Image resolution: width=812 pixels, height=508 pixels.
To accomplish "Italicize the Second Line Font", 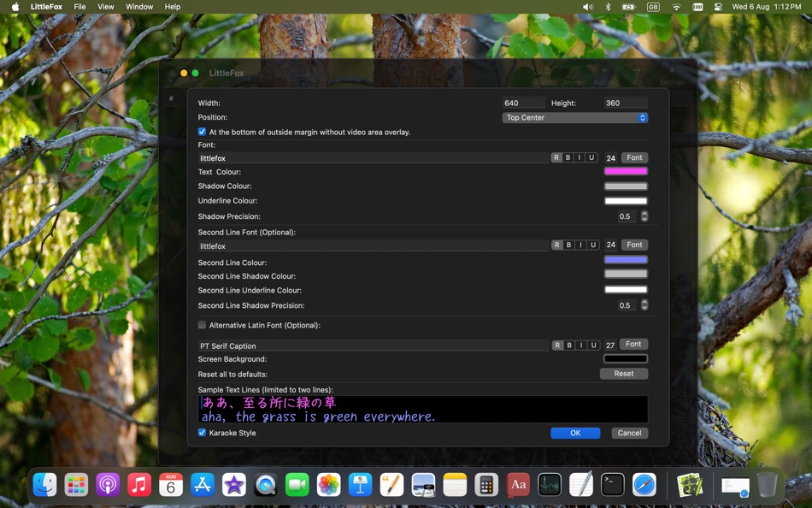I will (580, 245).
